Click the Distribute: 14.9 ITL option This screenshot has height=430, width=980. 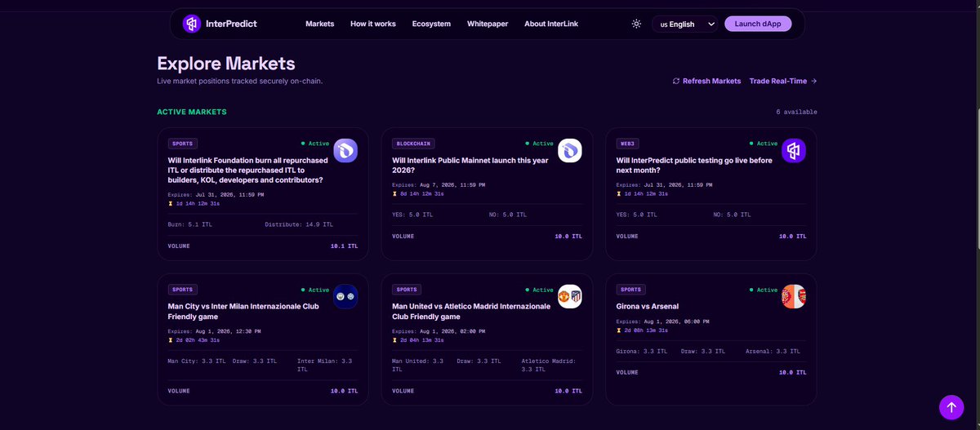[x=299, y=224]
